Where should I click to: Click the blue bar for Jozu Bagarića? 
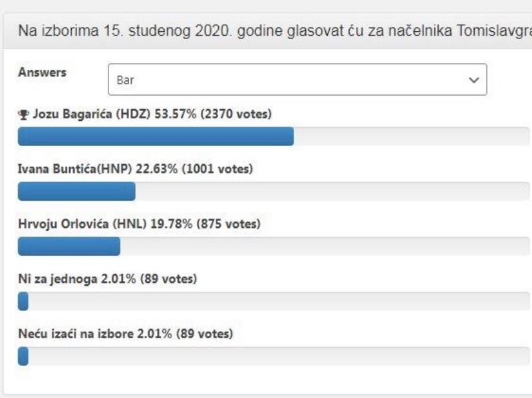pyautogui.click(x=156, y=136)
